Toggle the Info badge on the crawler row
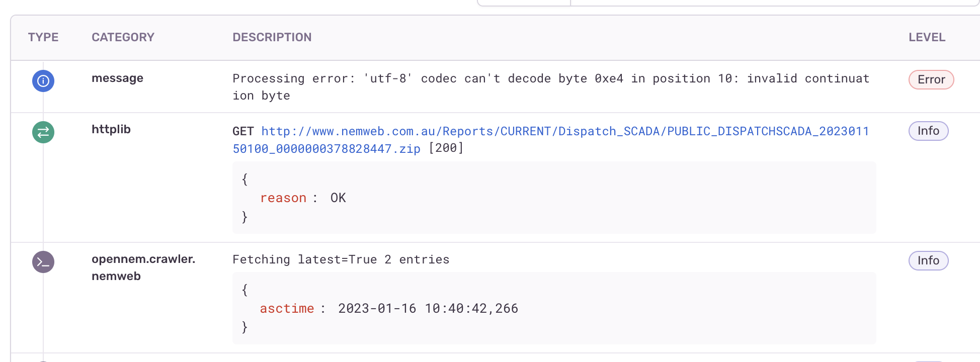980x362 pixels. pos(928,260)
